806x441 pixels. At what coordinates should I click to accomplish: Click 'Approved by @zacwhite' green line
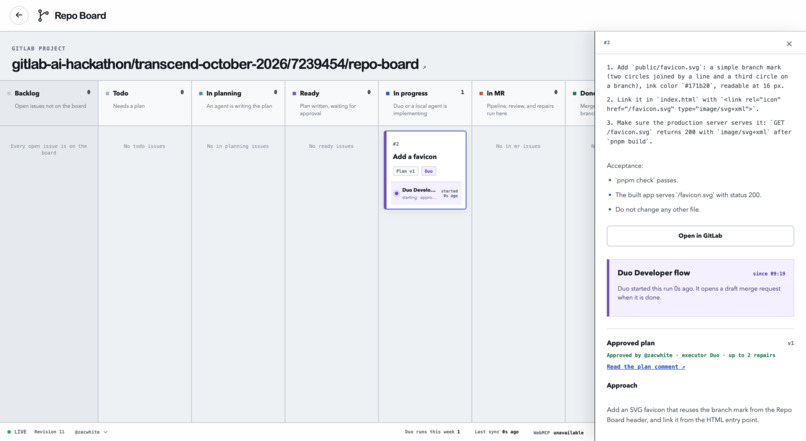click(x=691, y=355)
